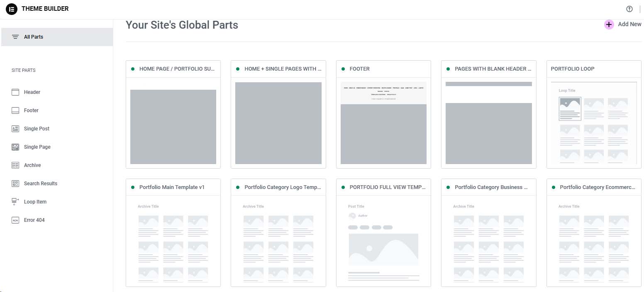Select All Parts in sidebar

tap(56, 37)
